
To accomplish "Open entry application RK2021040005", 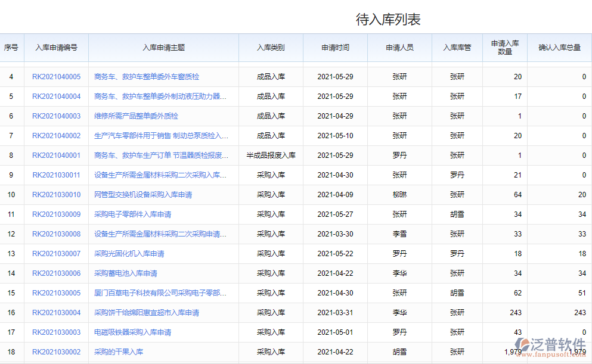I will point(56,76).
